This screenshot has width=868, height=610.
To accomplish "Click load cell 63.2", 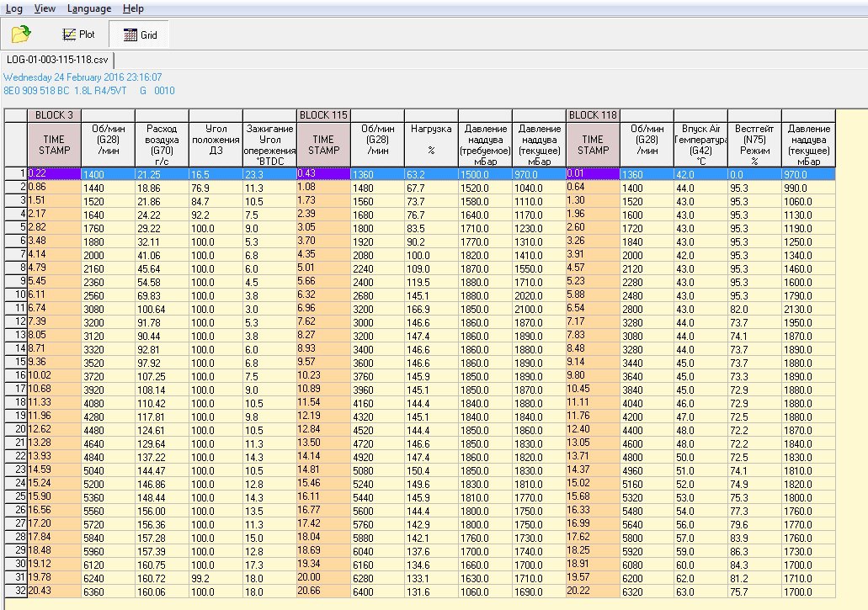I will coord(432,174).
